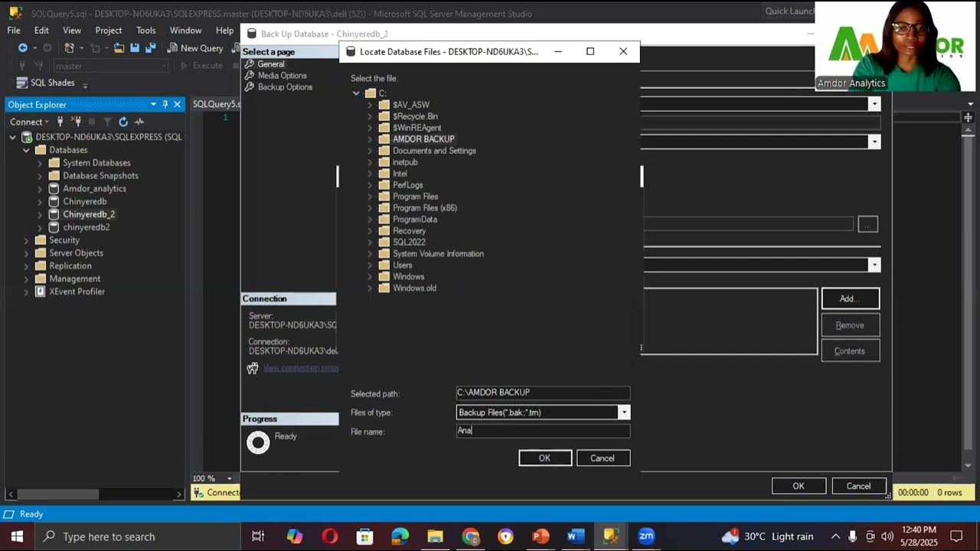Expand the AMDOR BACKUP folder
This screenshot has width=980, height=551.
[x=370, y=139]
